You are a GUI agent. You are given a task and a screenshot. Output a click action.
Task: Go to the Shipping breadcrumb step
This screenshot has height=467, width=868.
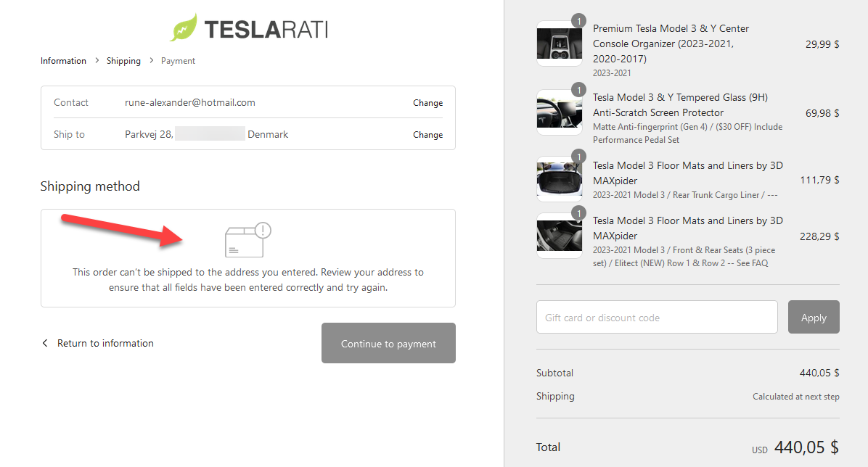(123, 61)
